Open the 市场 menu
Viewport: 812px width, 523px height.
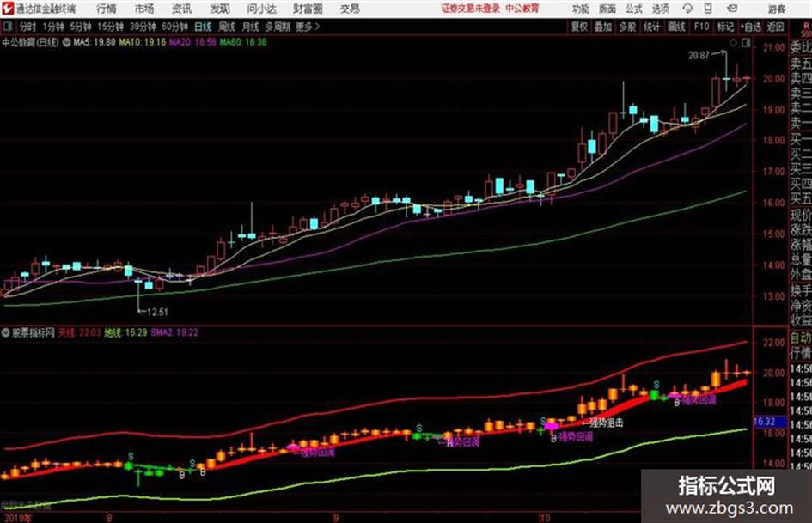coord(144,9)
